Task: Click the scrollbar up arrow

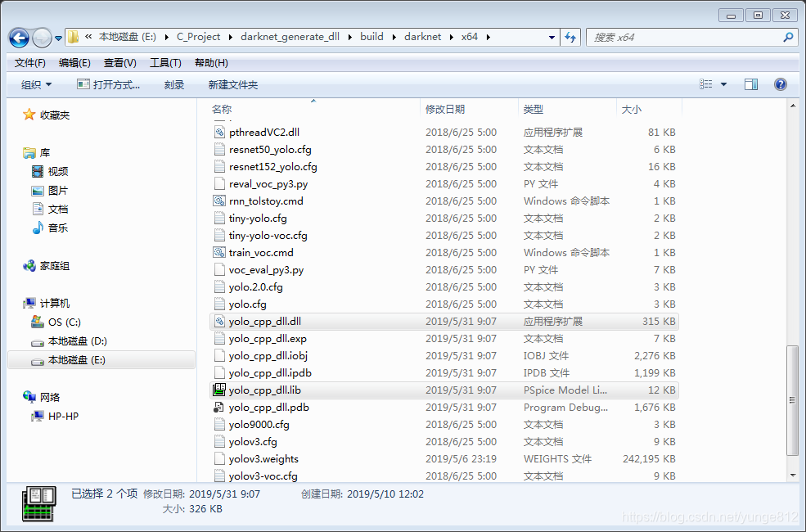Action: 792,106
